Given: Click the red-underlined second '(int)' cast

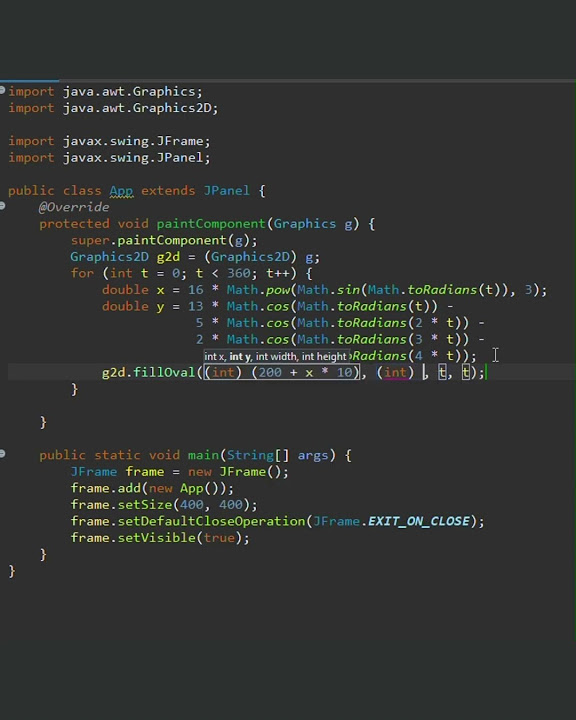Looking at the screenshot, I should tap(395, 372).
